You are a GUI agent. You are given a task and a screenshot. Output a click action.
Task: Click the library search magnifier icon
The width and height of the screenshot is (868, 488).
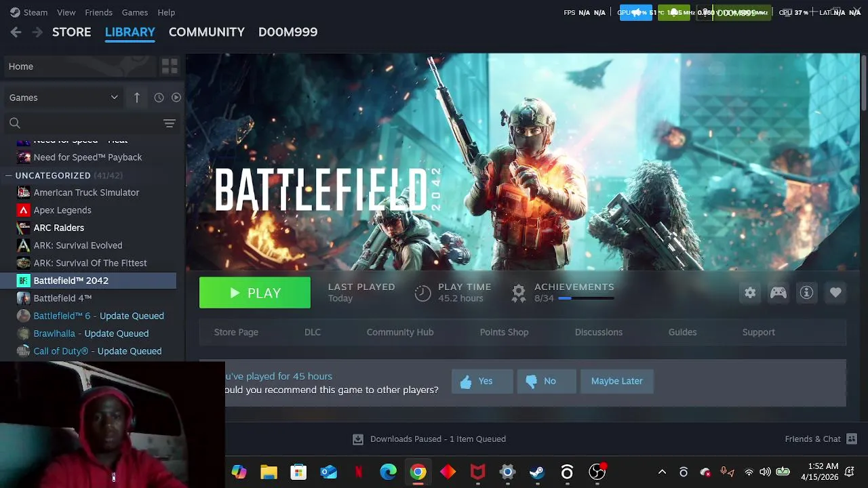pos(15,123)
